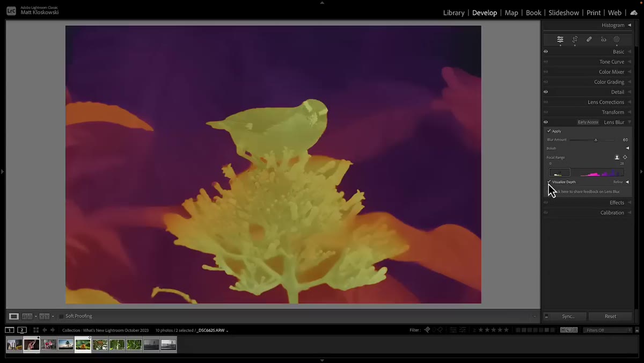
Task: Click the Focal Range depth slider
Action: tap(586, 172)
